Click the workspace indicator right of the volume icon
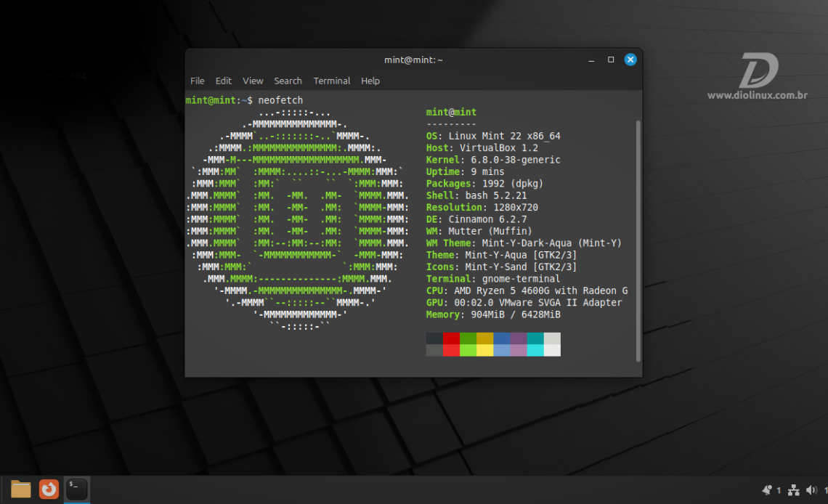This screenshot has height=504, width=828. (x=825, y=490)
